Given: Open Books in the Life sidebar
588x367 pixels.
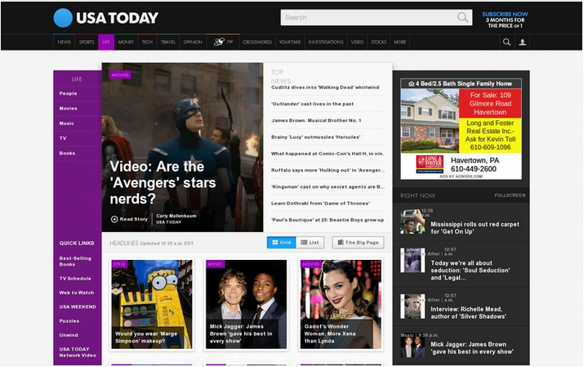Looking at the screenshot, I should click(67, 154).
